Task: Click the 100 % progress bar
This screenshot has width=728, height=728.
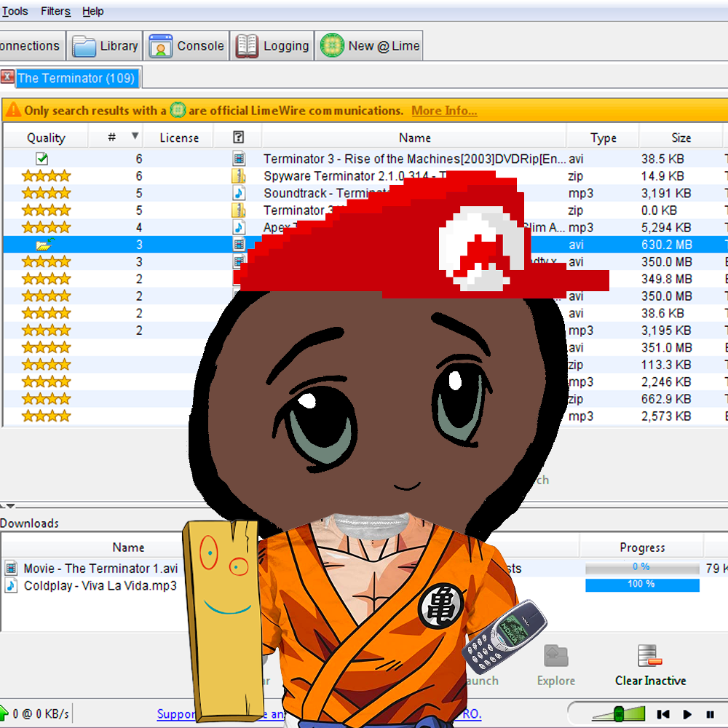Action: (x=642, y=585)
